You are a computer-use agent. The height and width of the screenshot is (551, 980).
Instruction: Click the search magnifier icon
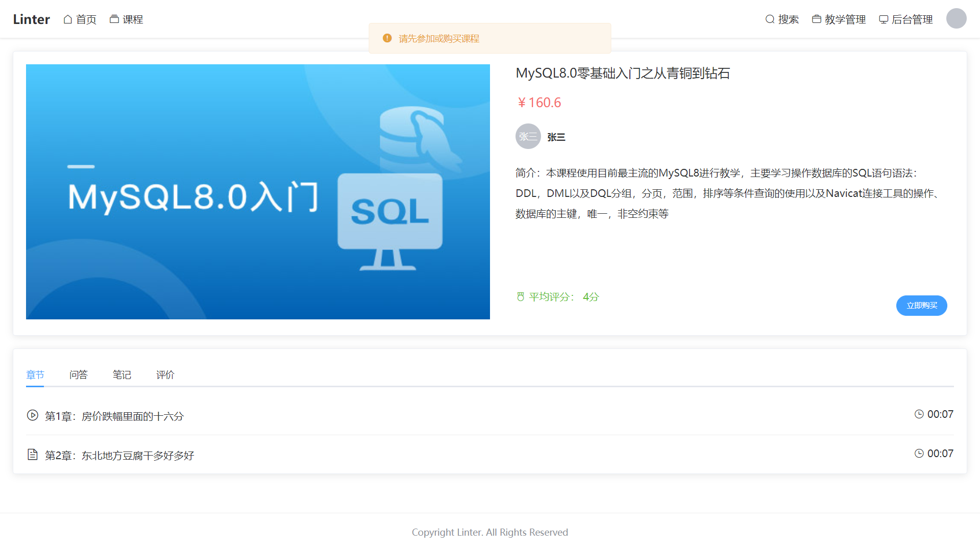(x=770, y=19)
